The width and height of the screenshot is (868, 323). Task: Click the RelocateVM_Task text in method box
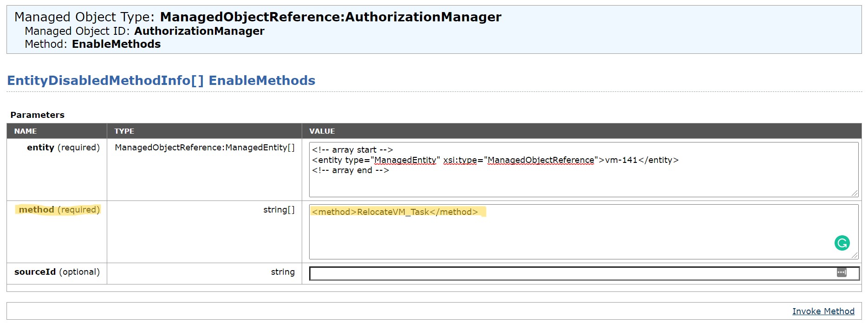[x=393, y=212]
